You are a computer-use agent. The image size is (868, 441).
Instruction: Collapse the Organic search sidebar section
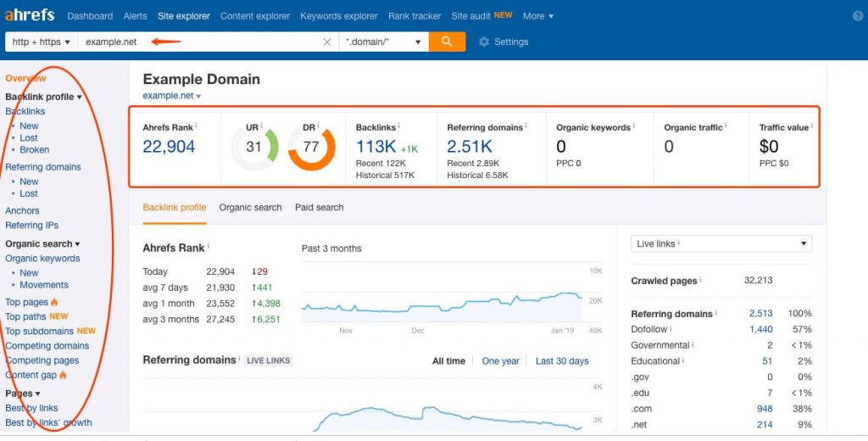pyautogui.click(x=42, y=243)
